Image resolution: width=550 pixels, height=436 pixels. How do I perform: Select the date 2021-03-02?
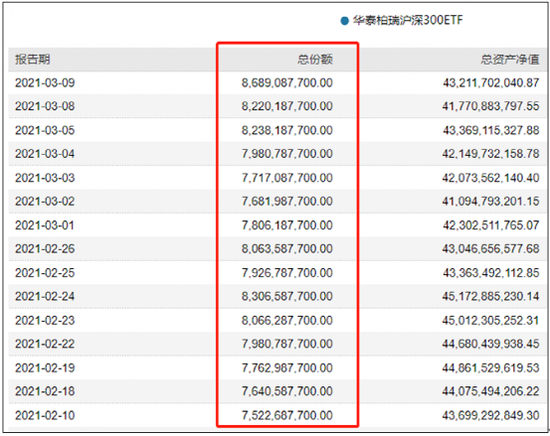click(x=45, y=201)
